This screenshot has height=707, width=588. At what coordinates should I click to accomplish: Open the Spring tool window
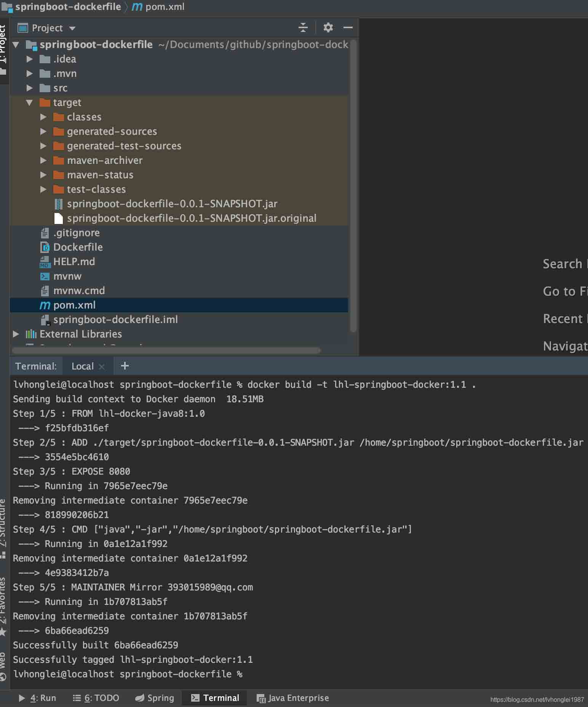[x=155, y=698]
